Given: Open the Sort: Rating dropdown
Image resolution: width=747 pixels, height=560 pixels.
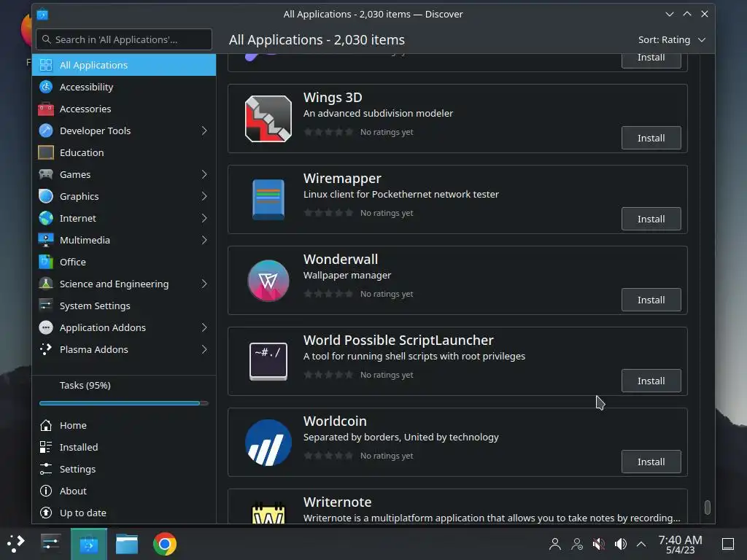Looking at the screenshot, I should (x=672, y=40).
